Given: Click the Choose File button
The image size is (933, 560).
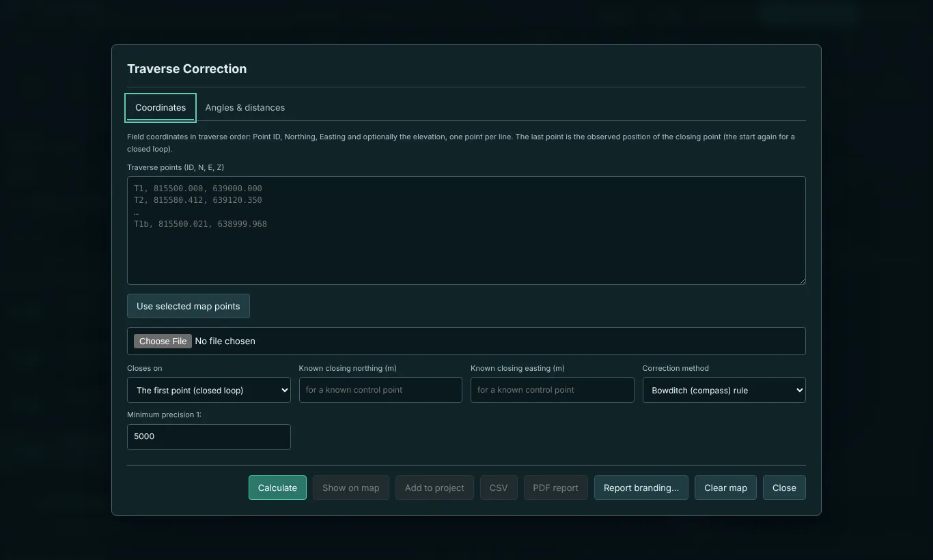Looking at the screenshot, I should tap(163, 341).
